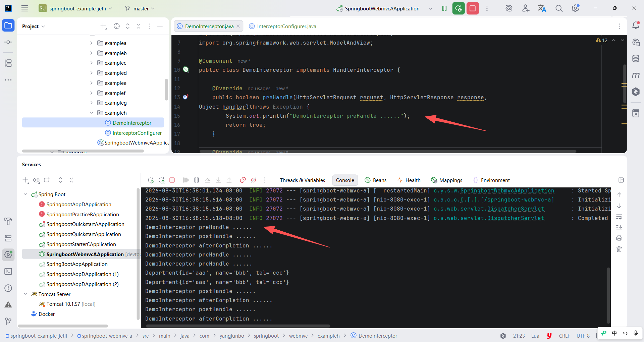The height and width of the screenshot is (342, 644).
Task: Open the run configuration dropdown arrow
Action: (x=430, y=8)
